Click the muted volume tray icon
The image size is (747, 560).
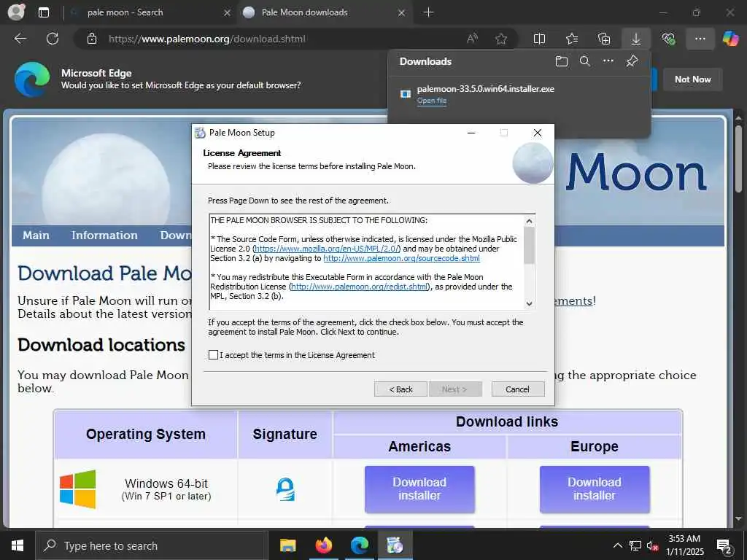tap(652, 545)
